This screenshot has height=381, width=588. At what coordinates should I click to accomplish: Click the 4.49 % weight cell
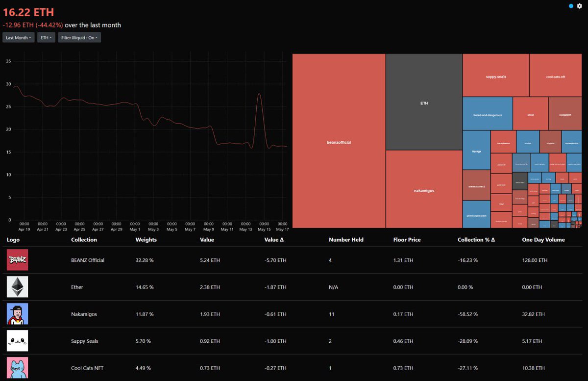pyautogui.click(x=143, y=368)
